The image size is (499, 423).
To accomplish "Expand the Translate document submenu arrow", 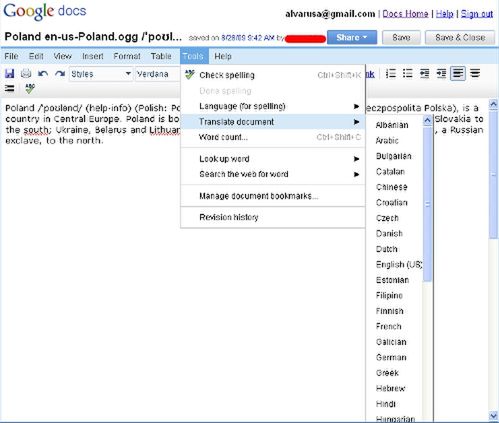I will (356, 122).
